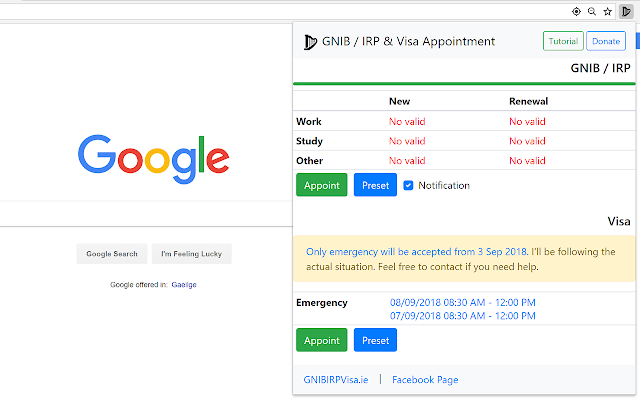The height and width of the screenshot is (400, 640).
Task: Open the GNIBIRPVisa.ie link
Action: point(336,380)
